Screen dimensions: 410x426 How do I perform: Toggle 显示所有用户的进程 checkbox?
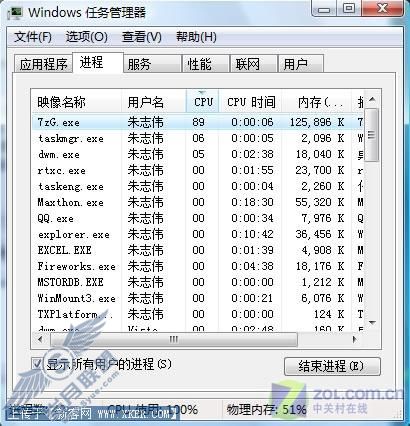[x=37, y=364]
